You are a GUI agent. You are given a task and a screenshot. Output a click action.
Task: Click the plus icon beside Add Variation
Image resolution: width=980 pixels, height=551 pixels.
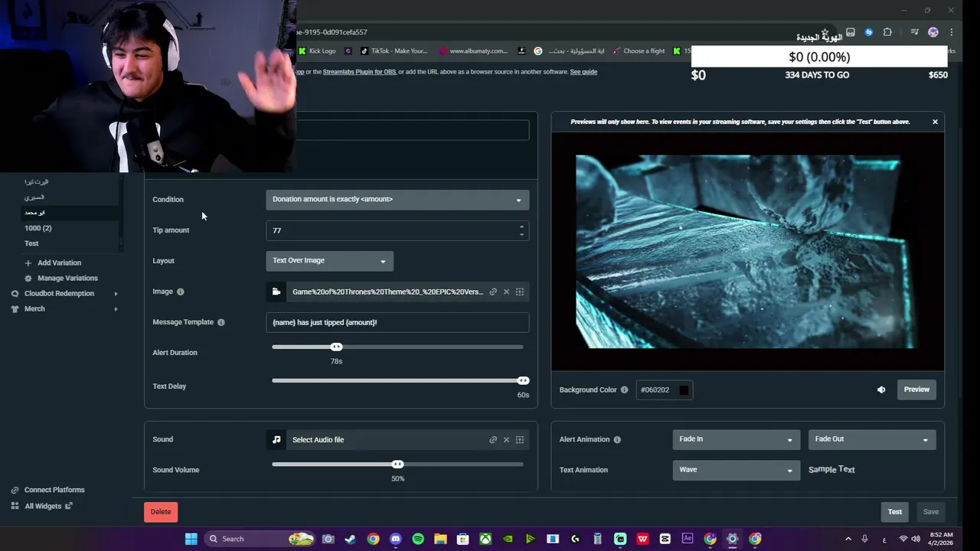[x=28, y=262]
